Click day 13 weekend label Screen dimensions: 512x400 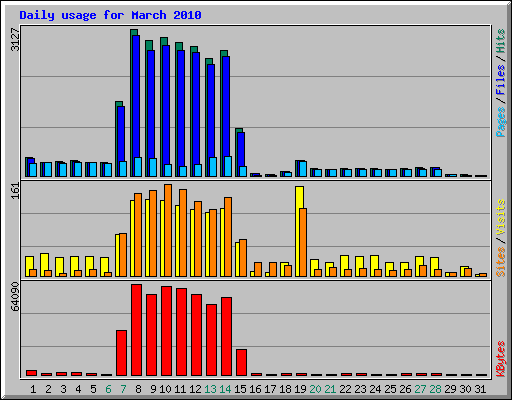[x=210, y=389]
